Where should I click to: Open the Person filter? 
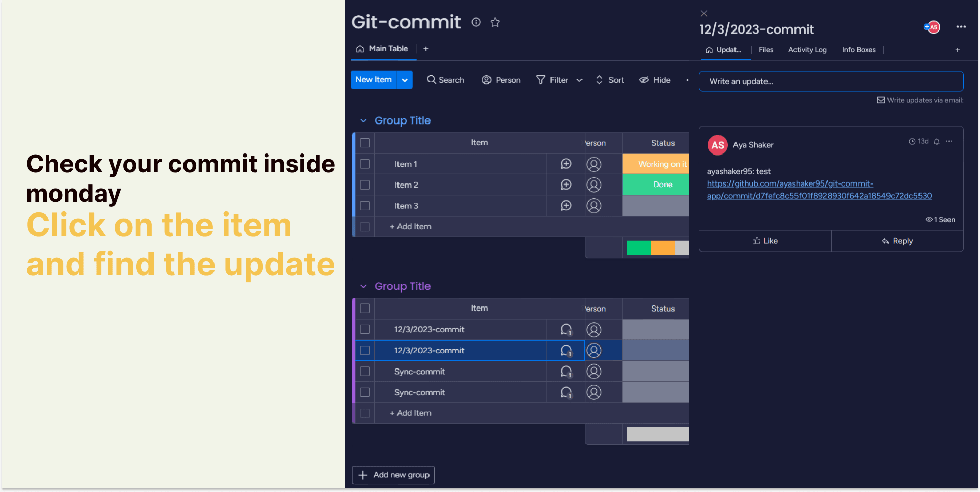pos(501,80)
